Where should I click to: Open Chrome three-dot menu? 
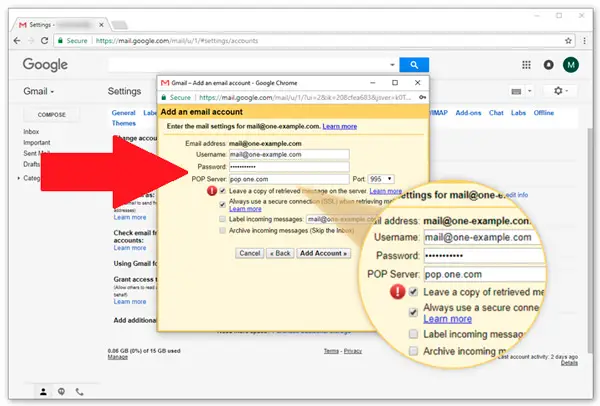point(584,41)
